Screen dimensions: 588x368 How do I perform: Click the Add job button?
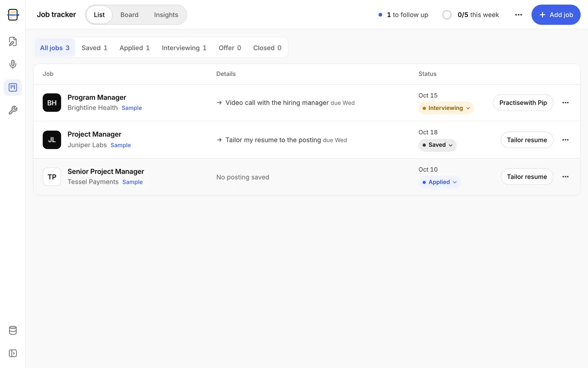click(556, 15)
